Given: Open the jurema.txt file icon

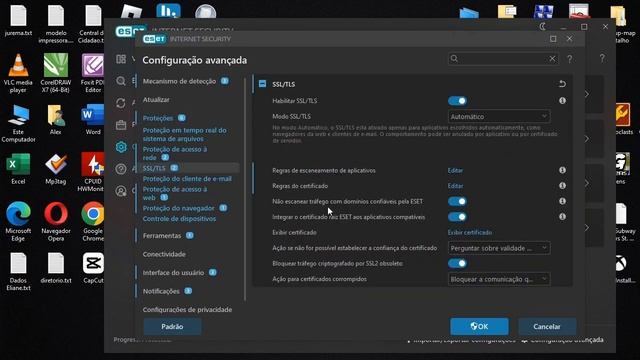Looking at the screenshot, I should coord(18,20).
